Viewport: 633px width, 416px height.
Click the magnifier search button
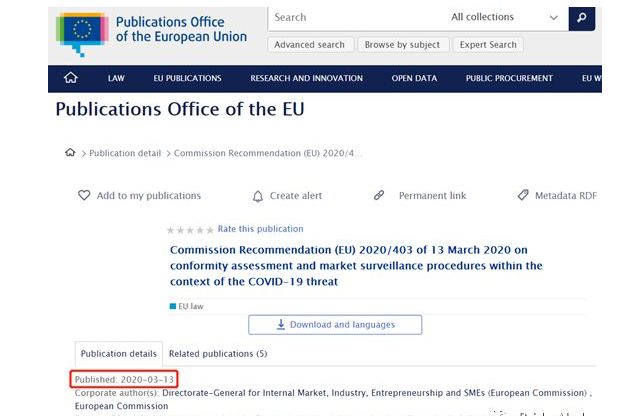pos(582,18)
